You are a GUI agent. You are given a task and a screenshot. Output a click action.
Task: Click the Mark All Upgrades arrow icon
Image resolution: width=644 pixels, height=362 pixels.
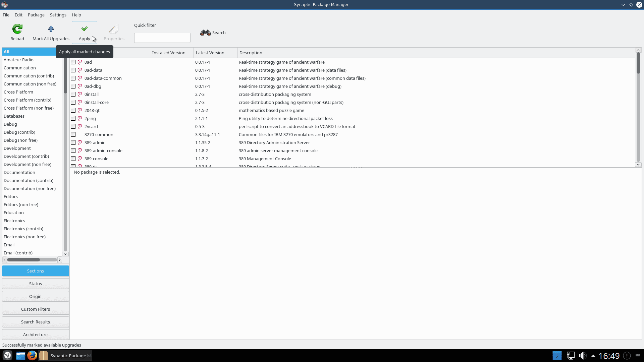pyautogui.click(x=51, y=29)
